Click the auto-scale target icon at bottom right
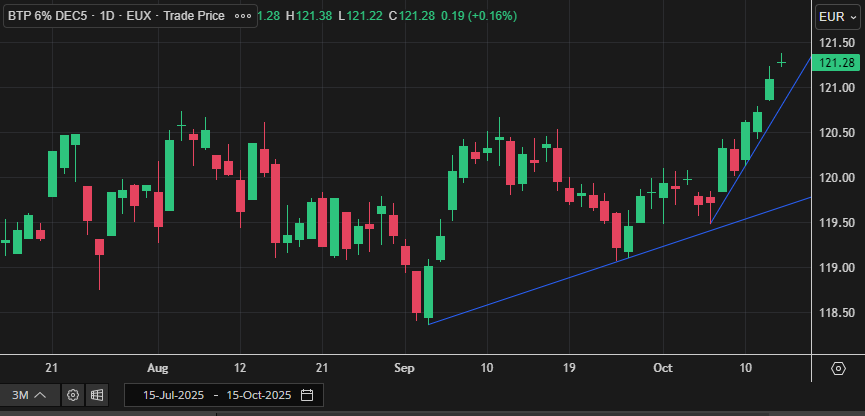This screenshot has width=865, height=416. coord(838,369)
